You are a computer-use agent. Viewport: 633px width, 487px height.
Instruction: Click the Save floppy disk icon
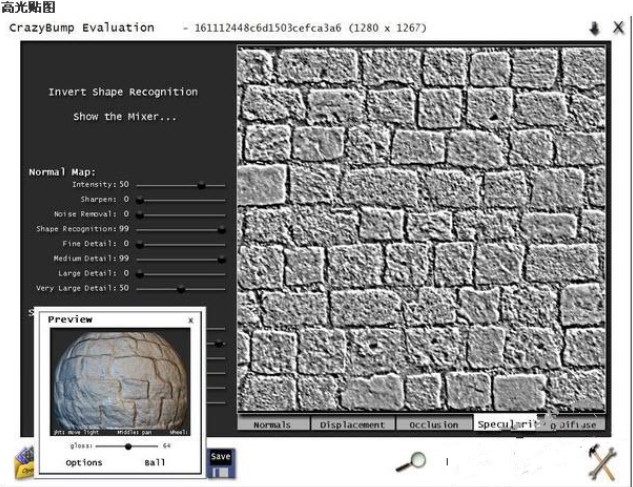click(x=221, y=464)
